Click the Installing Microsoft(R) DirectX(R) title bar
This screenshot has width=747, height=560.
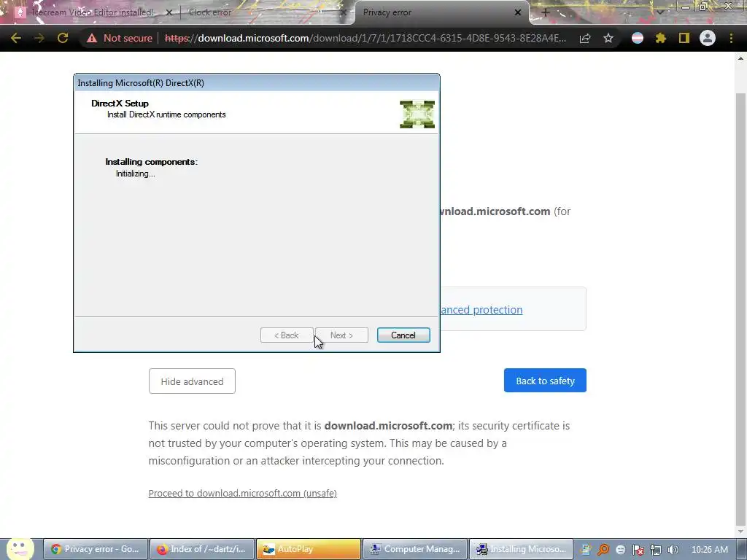coord(256,83)
